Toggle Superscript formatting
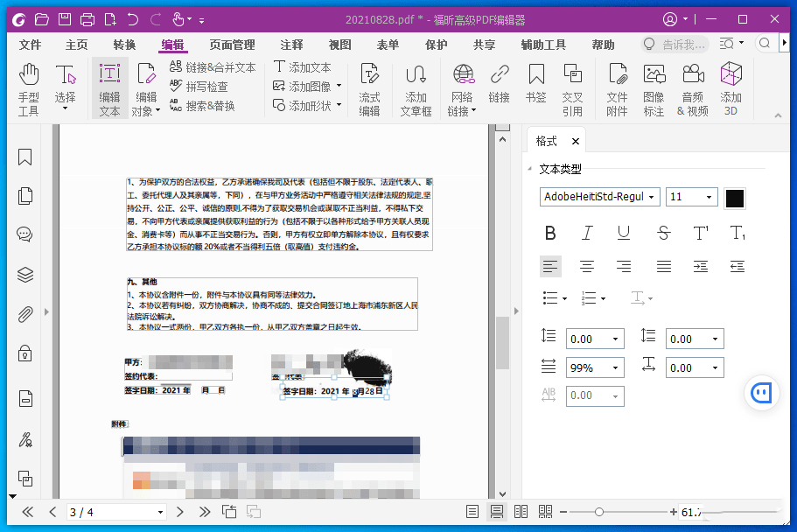797x532 pixels. [x=701, y=233]
